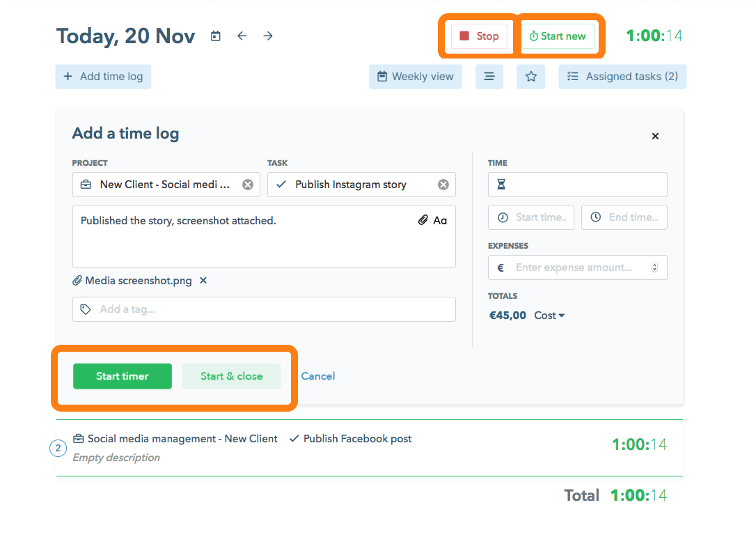This screenshot has width=756, height=544.
Task: Click the favorites star icon
Action: 530,77
